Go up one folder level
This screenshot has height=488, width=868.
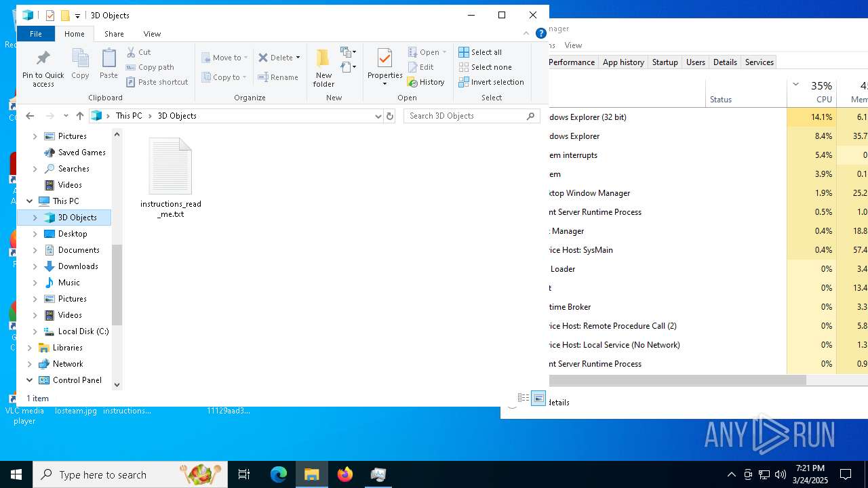(x=80, y=116)
